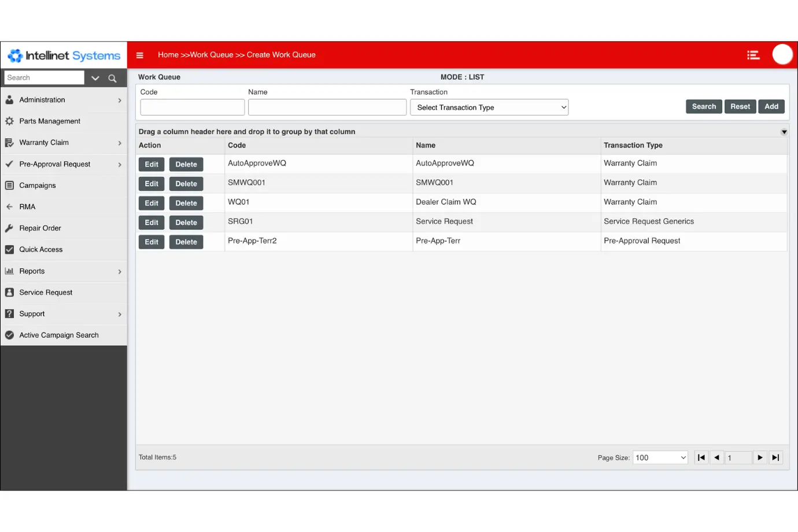Collapse the grid group panel arrow
This screenshot has height=532, width=798.
coord(784,132)
